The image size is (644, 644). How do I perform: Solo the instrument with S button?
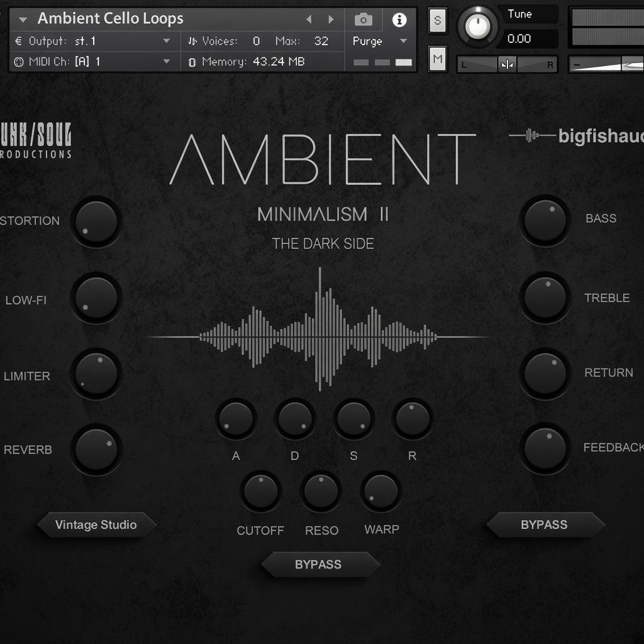coord(438,19)
